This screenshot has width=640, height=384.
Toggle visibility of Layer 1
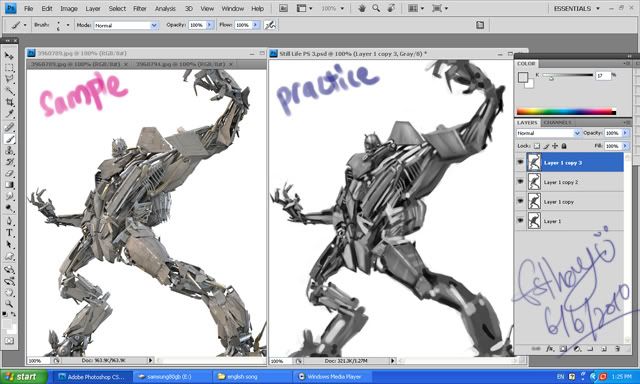pyautogui.click(x=520, y=220)
